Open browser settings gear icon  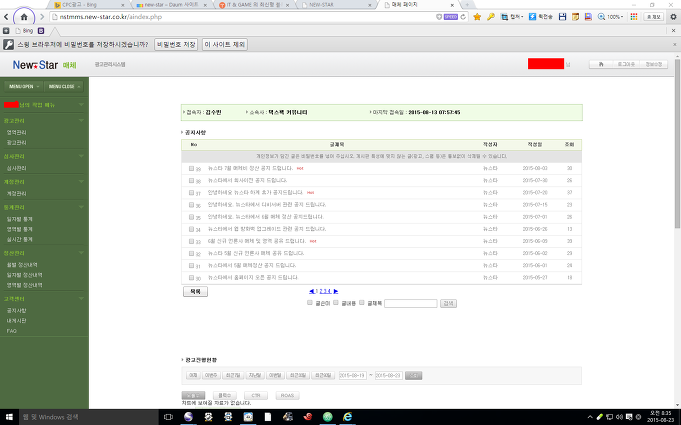[673, 17]
